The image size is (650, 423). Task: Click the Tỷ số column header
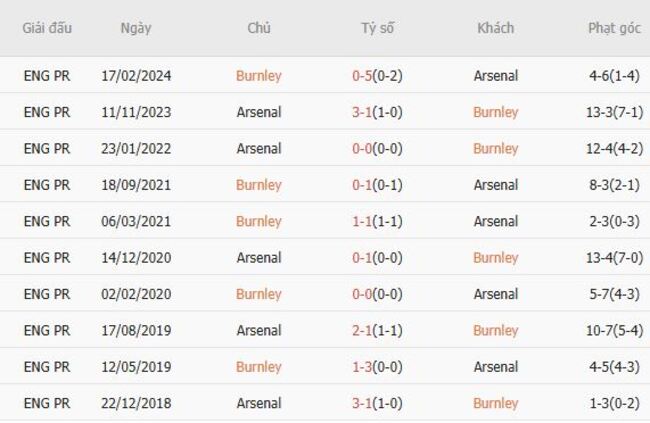(x=377, y=28)
